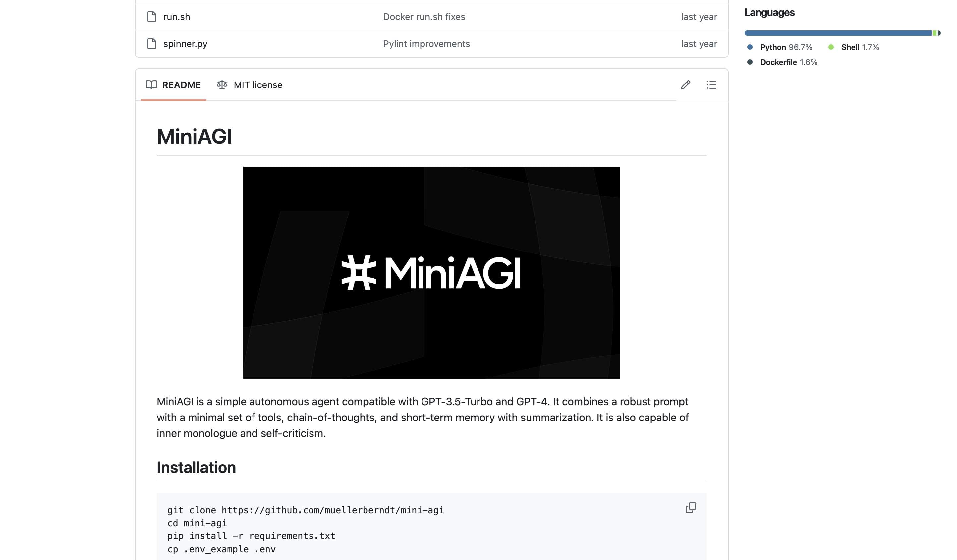Click the Dockerfile language indicator dot
This screenshot has height=560, width=957.
point(749,62)
